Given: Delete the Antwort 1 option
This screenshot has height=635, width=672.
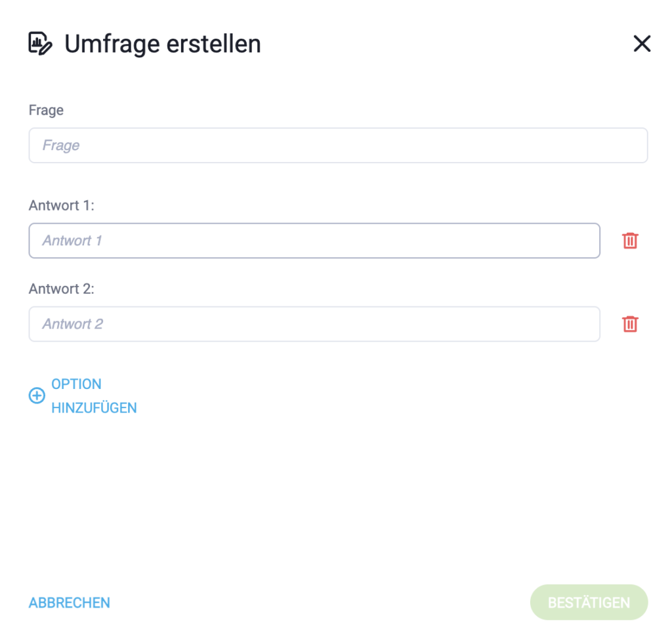Looking at the screenshot, I should click(x=630, y=241).
